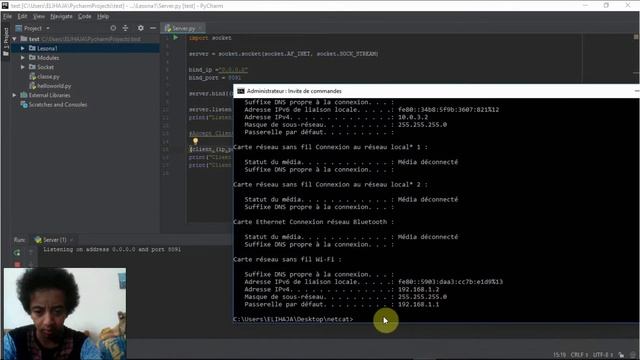Viewport: 640px width, 360px height.
Task: Click the IPv4 address 10.0.3.2 text
Action: (413, 117)
